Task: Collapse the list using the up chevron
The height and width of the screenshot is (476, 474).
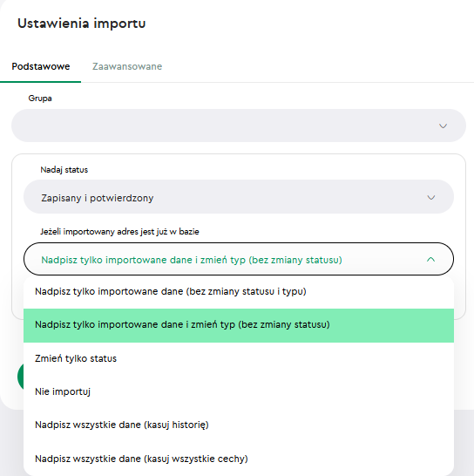Action: point(431,259)
